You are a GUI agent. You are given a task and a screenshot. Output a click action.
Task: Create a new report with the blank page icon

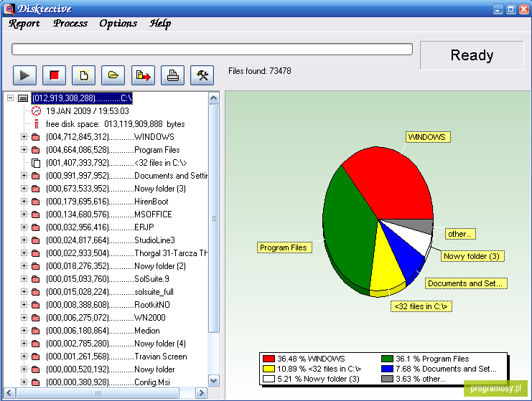[x=83, y=75]
